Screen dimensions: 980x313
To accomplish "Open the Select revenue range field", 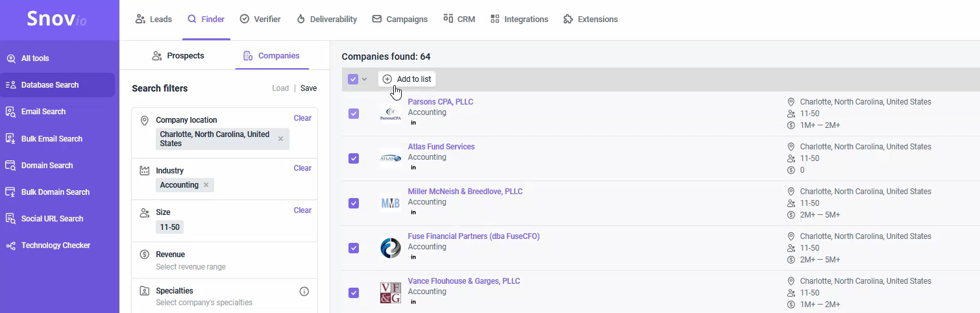I will [191, 267].
